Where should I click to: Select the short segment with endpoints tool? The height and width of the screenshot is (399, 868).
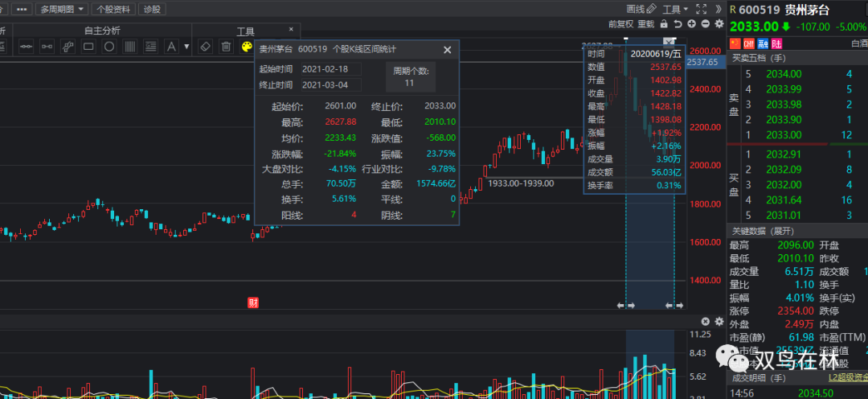click(47, 47)
